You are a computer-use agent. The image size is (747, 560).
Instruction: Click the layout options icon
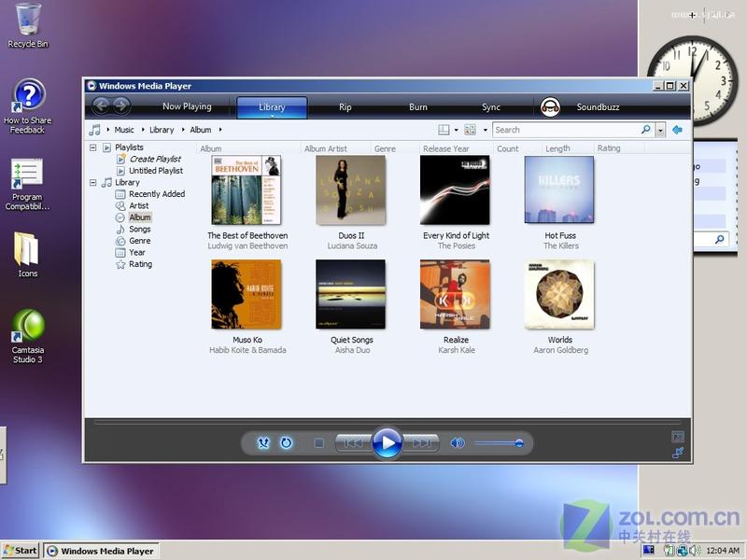pos(444,130)
